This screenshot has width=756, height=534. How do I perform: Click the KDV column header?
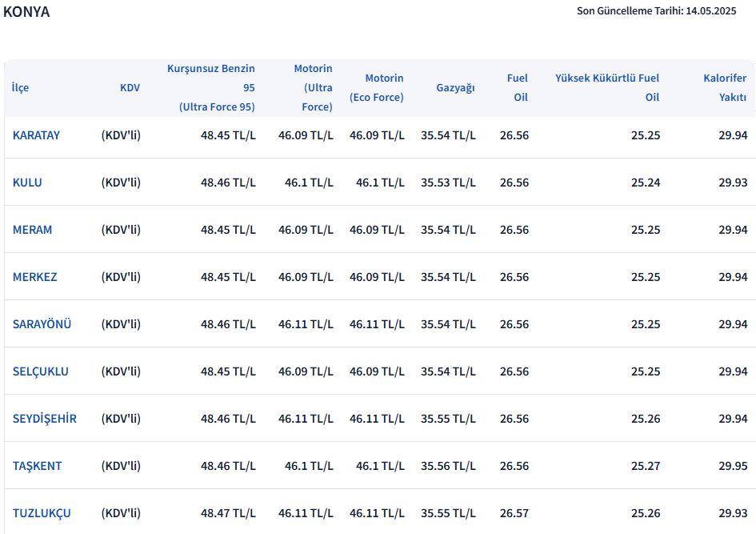point(130,88)
